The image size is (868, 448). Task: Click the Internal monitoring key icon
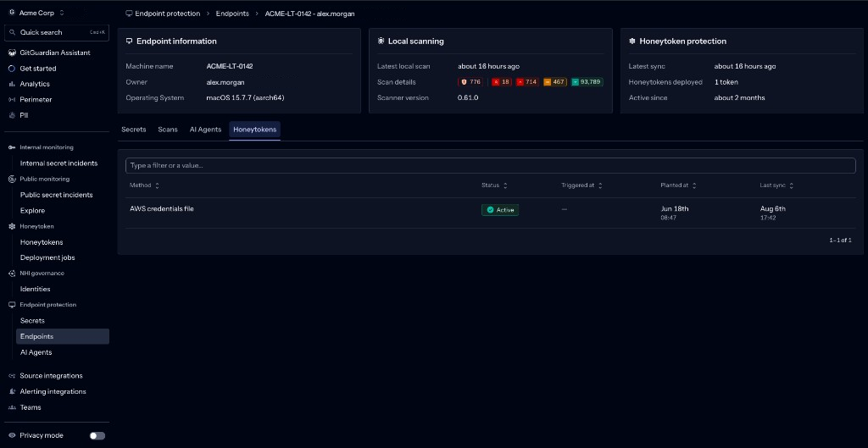(12, 147)
